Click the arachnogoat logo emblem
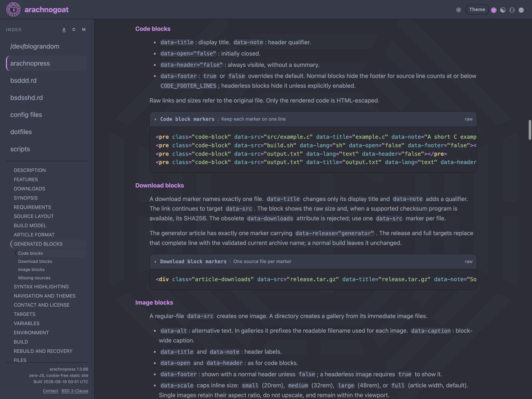Screen dimensions: 532x399 [13, 10]
